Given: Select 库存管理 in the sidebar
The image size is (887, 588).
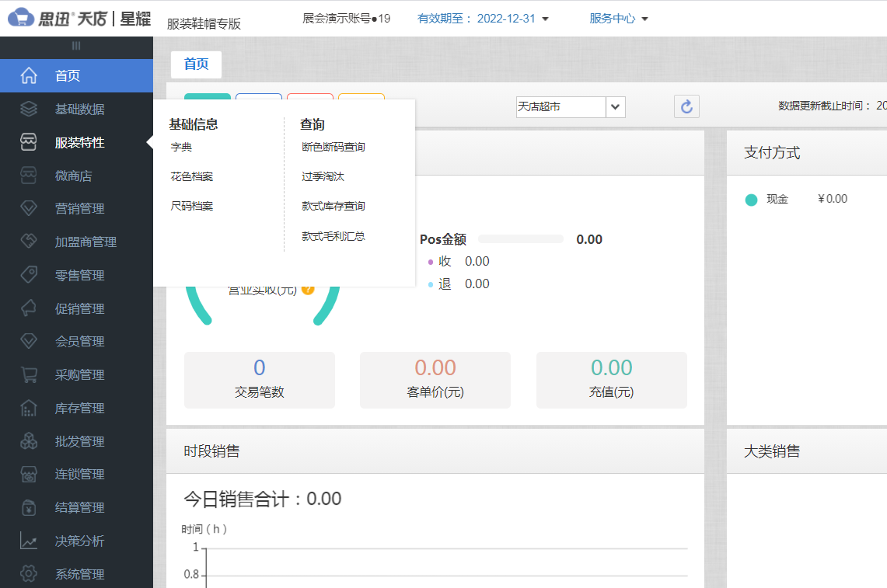Looking at the screenshot, I should pos(79,408).
